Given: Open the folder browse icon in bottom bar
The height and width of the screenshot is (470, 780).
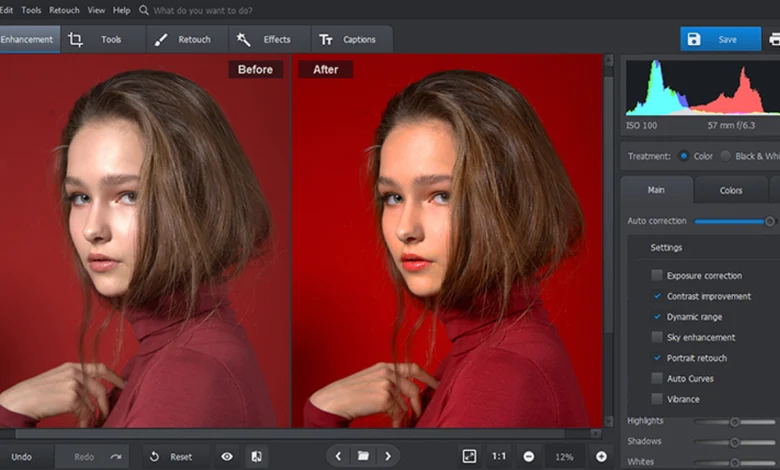Looking at the screenshot, I should coord(363,456).
